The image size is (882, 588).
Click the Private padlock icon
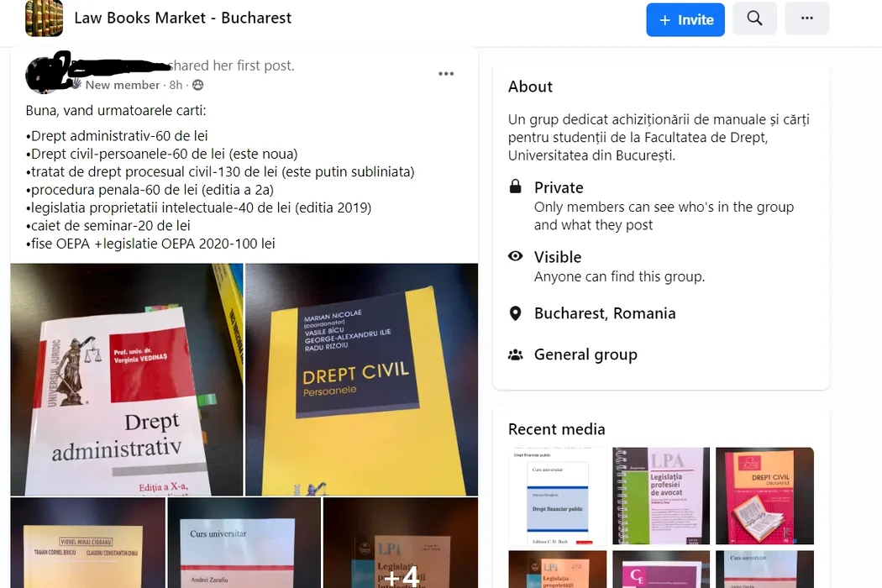click(x=515, y=186)
